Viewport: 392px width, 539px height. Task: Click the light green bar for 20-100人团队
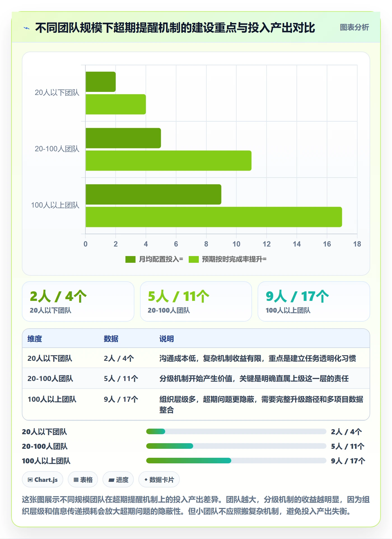(169, 161)
